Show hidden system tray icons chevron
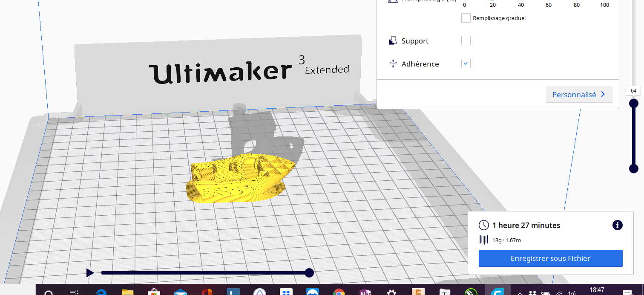This screenshot has height=295, width=644. pyautogui.click(x=520, y=293)
